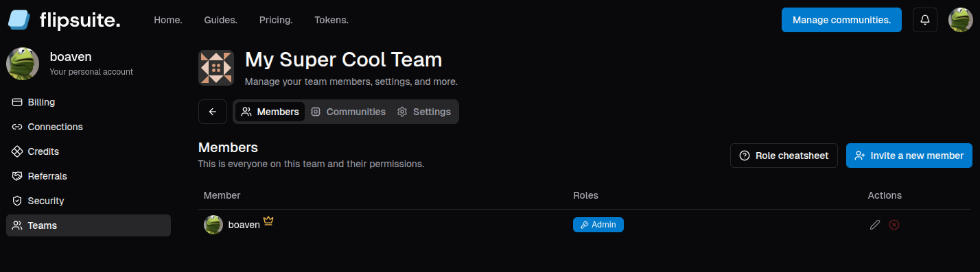This screenshot has height=272, width=980.
Task: Remove boaven with the red X icon
Action: point(894,225)
